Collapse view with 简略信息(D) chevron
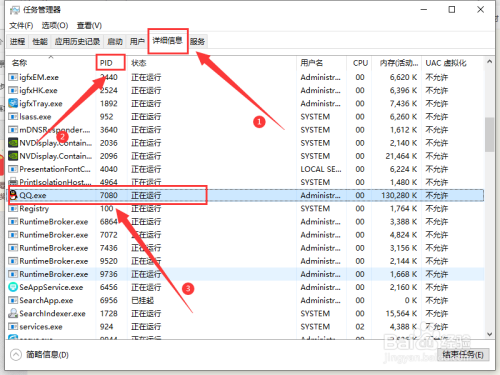 click(16, 355)
